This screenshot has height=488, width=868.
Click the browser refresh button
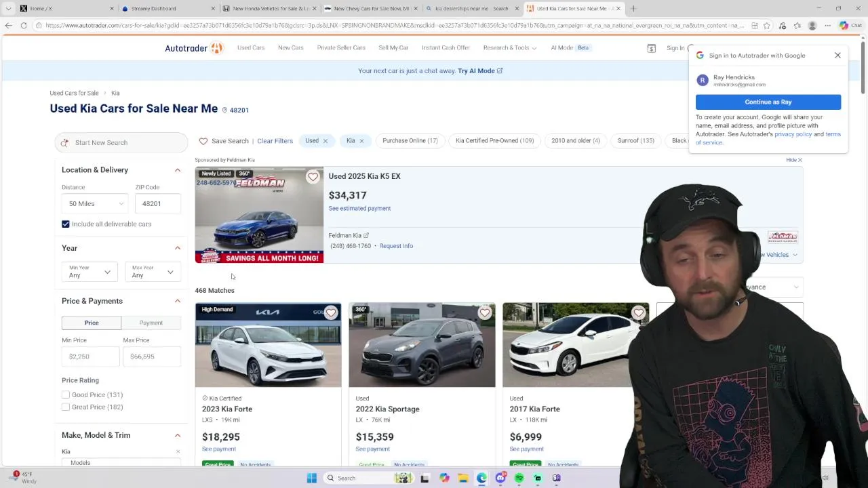[24, 26]
